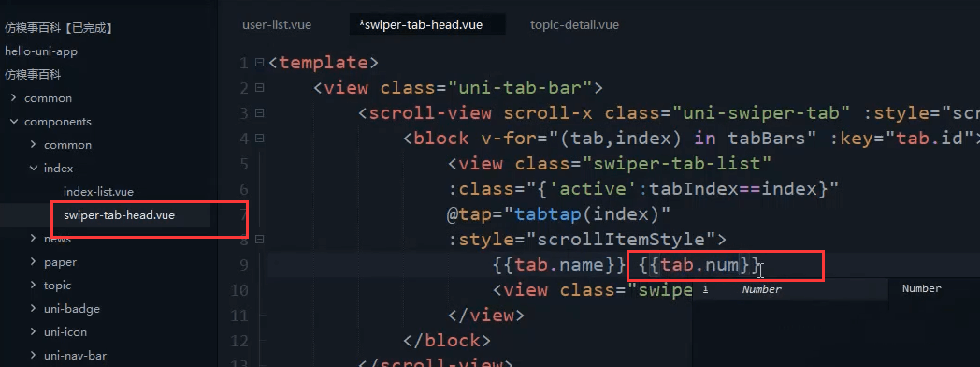The width and height of the screenshot is (980, 367).
Task: Click line number 12 in gutter
Action: (239, 342)
